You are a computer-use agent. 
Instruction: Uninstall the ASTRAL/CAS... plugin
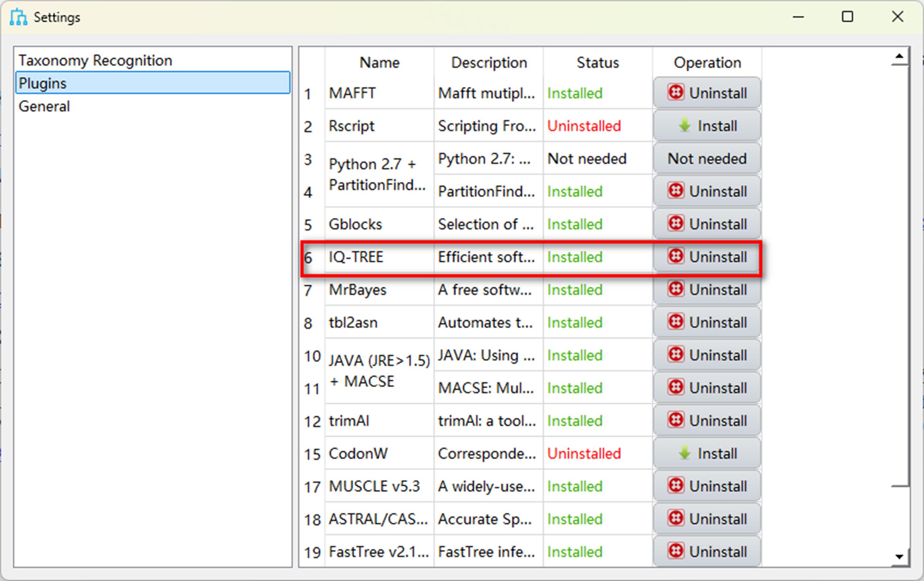click(707, 519)
